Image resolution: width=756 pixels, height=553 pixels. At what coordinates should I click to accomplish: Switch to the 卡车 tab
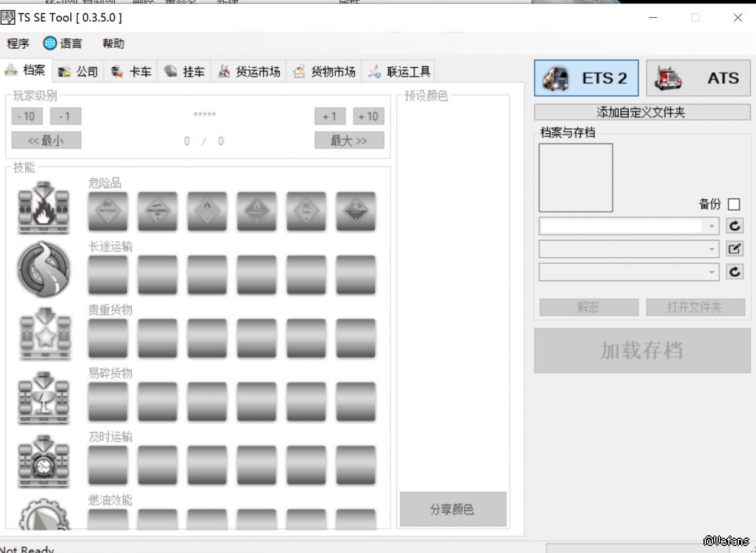(x=131, y=71)
